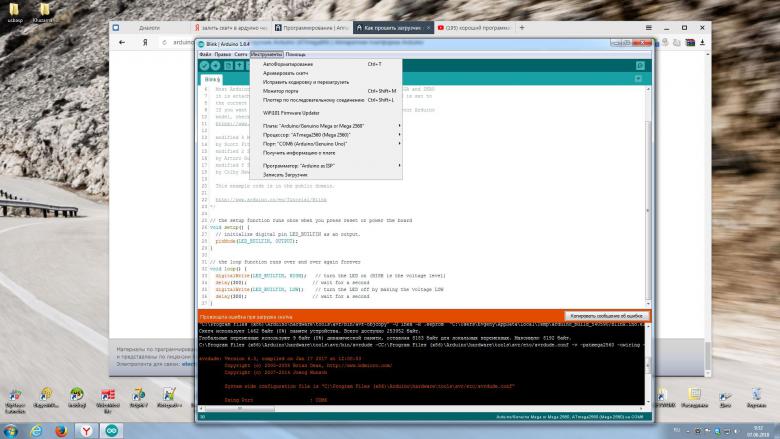Viewport: 780px width, 439px height.
Task: Click the Yandex Я home icon in browser
Action: coord(145,43)
